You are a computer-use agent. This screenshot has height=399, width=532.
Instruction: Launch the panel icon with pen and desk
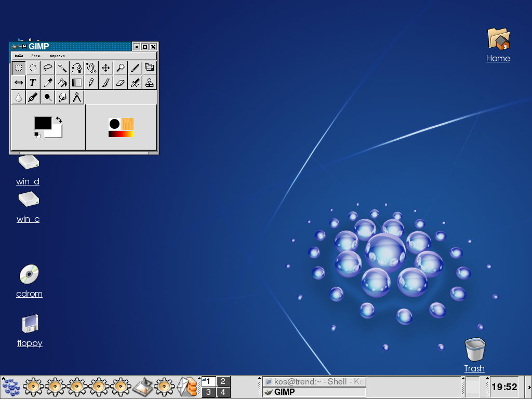tap(143, 387)
